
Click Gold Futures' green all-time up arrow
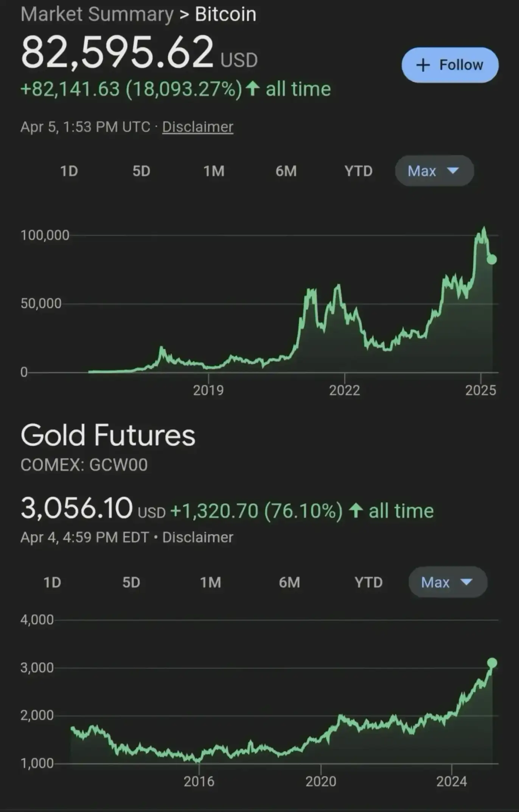click(x=356, y=511)
